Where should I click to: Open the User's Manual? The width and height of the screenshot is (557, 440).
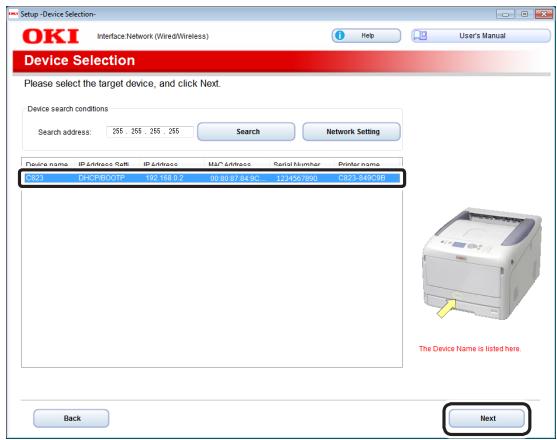click(481, 36)
